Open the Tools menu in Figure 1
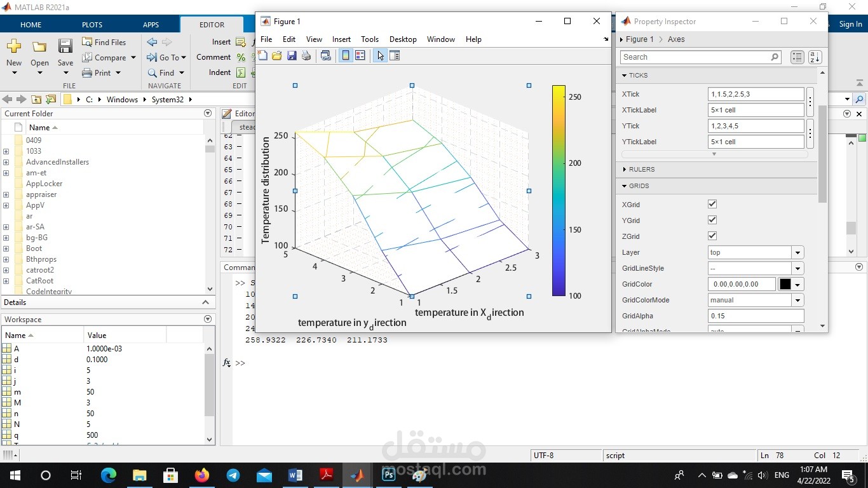Image resolution: width=868 pixels, height=488 pixels. click(370, 39)
